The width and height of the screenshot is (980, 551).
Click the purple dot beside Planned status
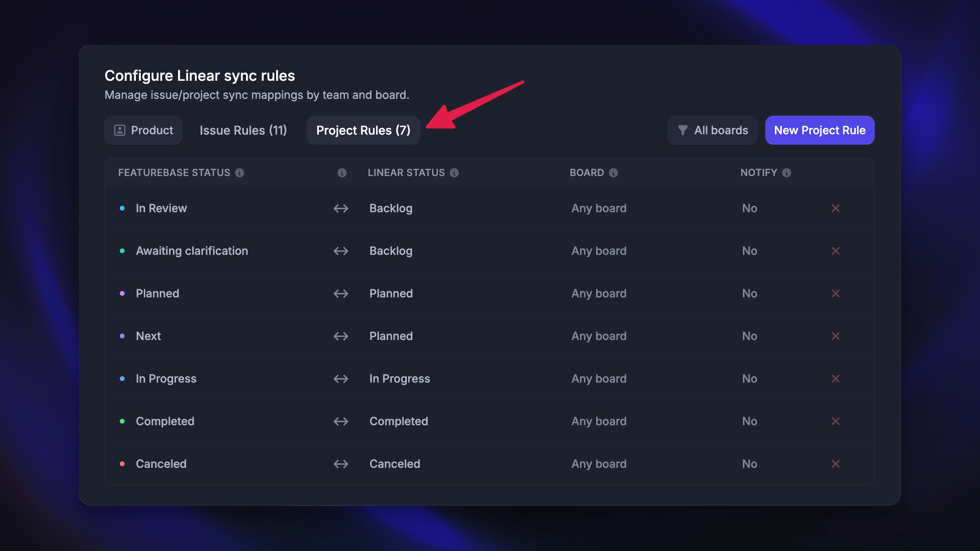pos(122,293)
